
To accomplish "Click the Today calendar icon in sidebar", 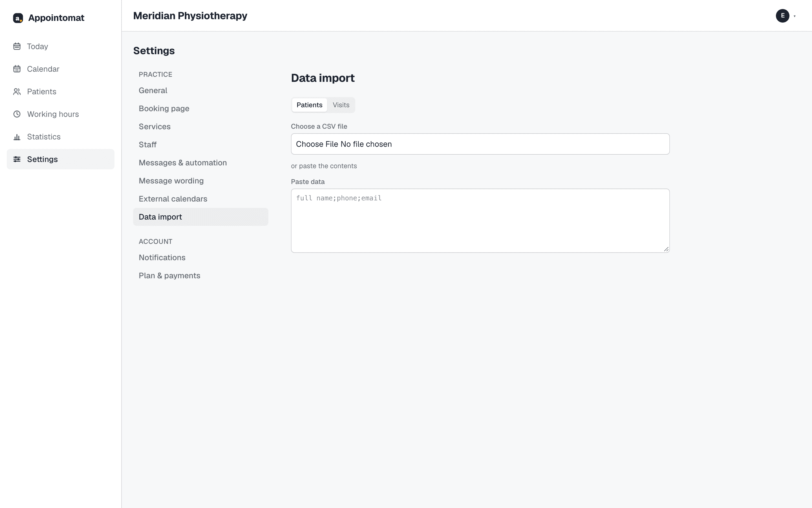I will [17, 46].
